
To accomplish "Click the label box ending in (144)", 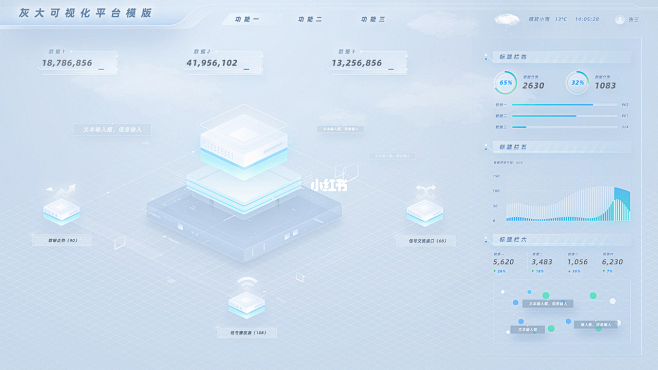I will (247, 333).
